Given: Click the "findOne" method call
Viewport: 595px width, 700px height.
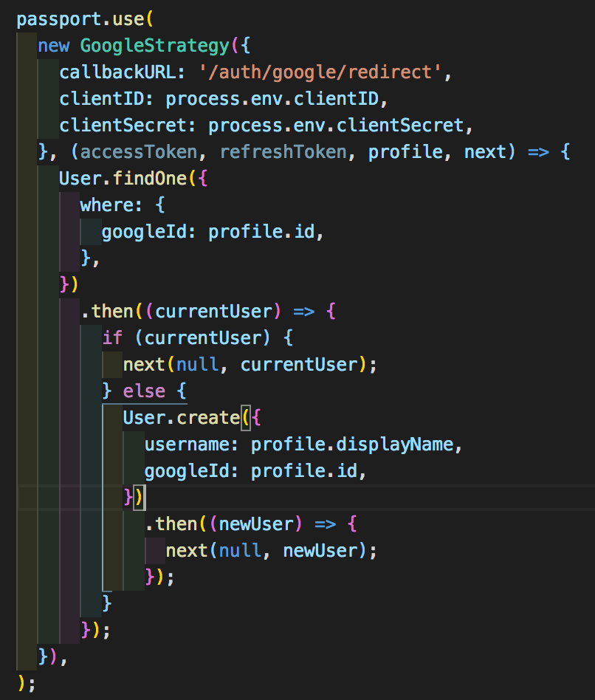Looking at the screenshot, I should click(x=150, y=179).
